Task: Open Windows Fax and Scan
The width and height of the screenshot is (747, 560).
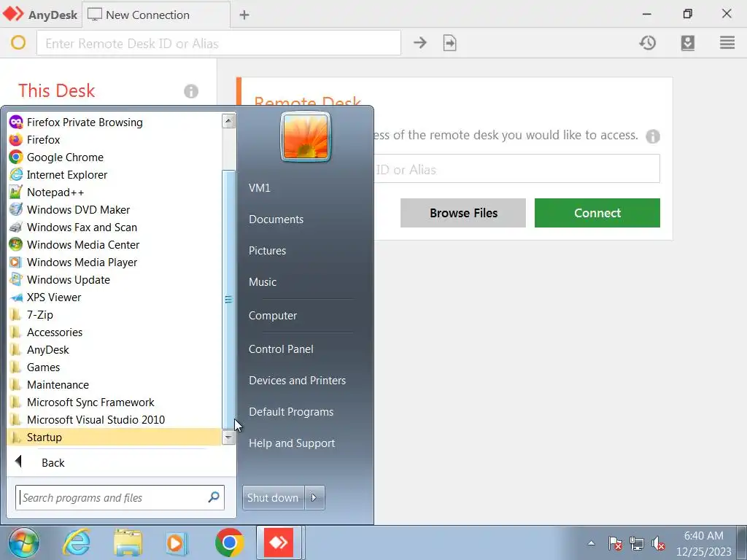Action: pyautogui.click(x=115, y=227)
